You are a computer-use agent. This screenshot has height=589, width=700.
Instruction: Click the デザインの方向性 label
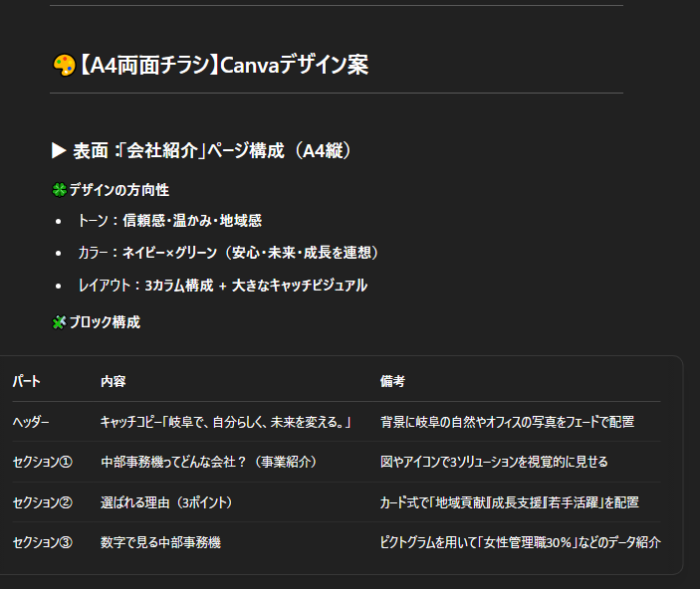119,190
